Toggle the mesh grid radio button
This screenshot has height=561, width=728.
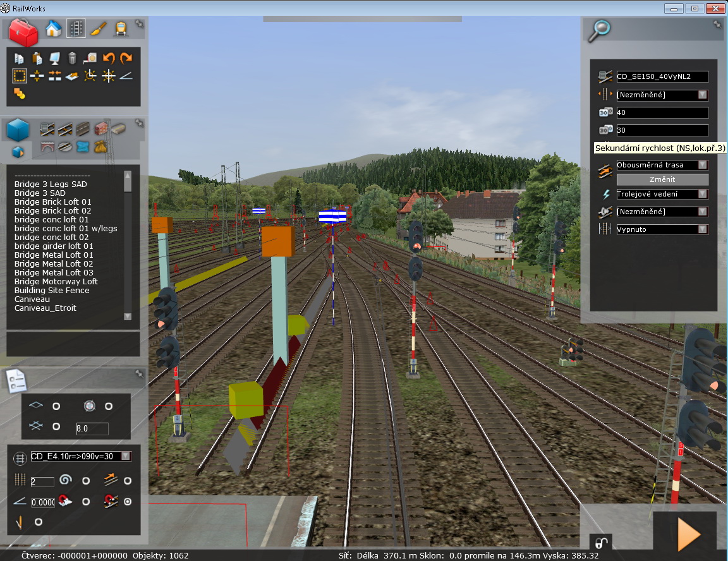56,426
